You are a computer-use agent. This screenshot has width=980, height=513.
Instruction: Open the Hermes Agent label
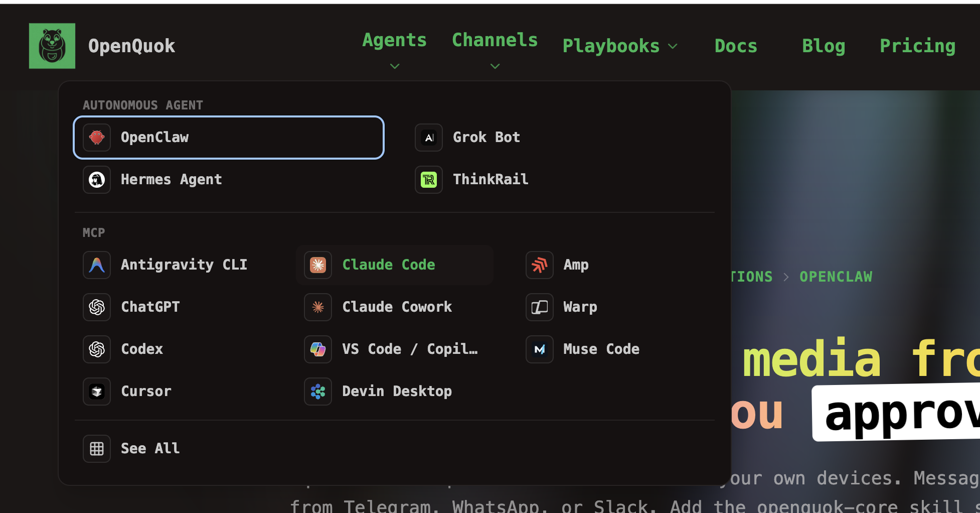(x=172, y=180)
